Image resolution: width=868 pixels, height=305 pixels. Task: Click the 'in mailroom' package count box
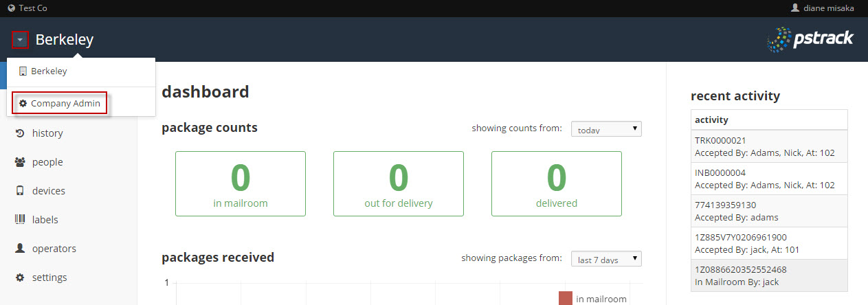[240, 183]
